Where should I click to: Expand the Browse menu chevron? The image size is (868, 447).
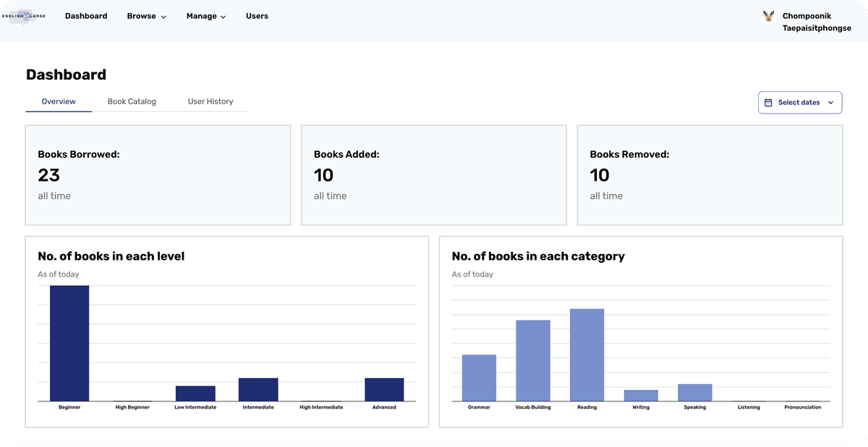(x=163, y=17)
